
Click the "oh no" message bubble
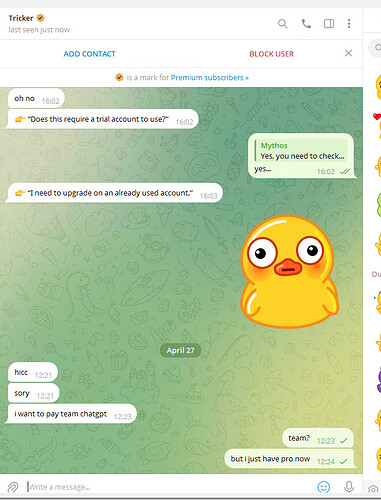click(x=36, y=99)
